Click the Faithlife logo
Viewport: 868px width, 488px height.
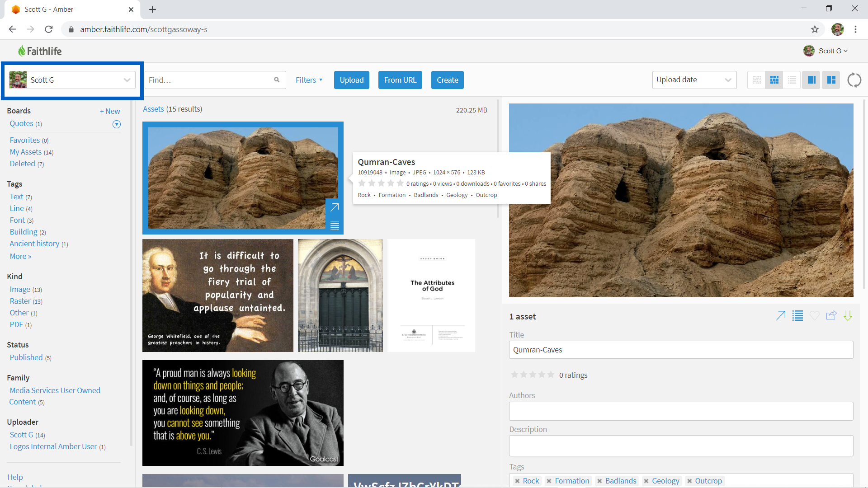(x=40, y=51)
